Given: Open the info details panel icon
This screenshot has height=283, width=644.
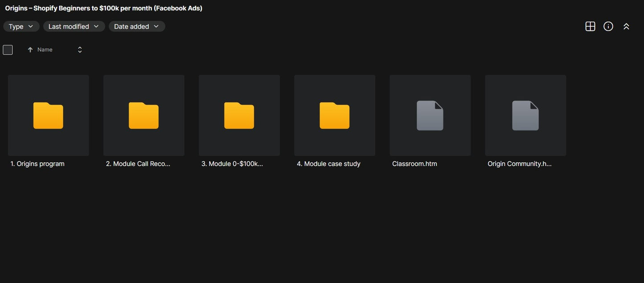Looking at the screenshot, I should point(608,26).
